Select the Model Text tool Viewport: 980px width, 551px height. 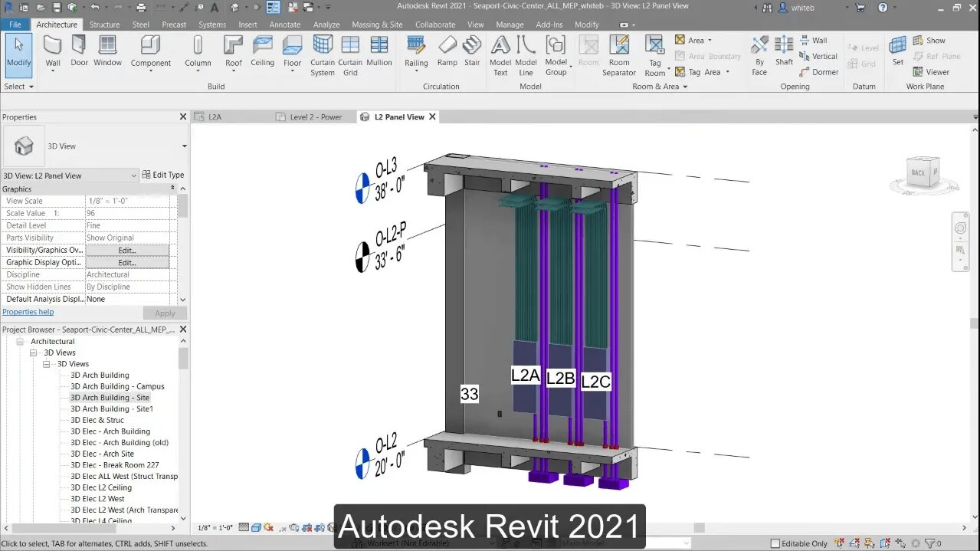click(500, 55)
